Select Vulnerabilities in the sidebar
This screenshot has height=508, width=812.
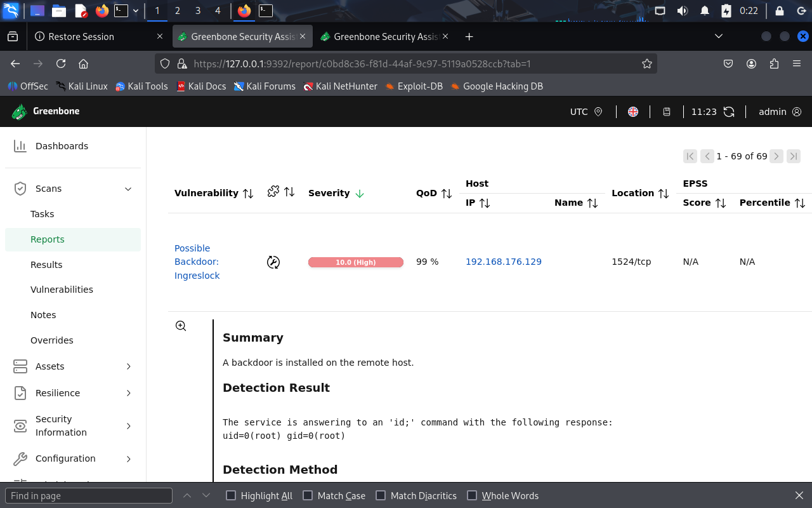point(62,290)
